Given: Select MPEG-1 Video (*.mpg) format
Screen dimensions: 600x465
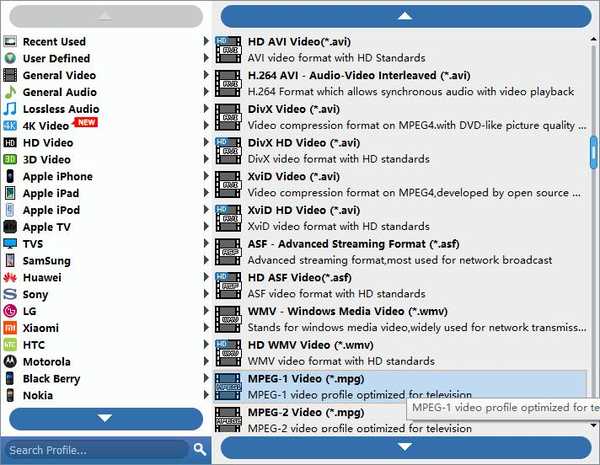Looking at the screenshot, I should pos(400,386).
